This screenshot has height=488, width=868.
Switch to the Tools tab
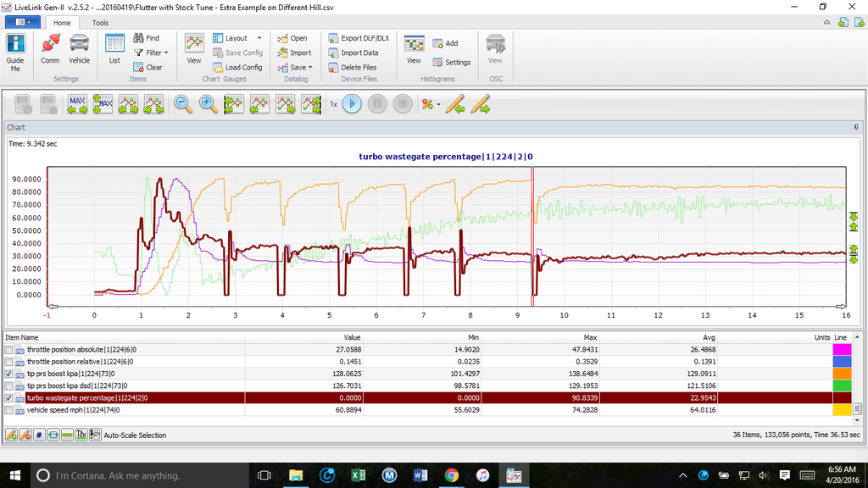[100, 23]
